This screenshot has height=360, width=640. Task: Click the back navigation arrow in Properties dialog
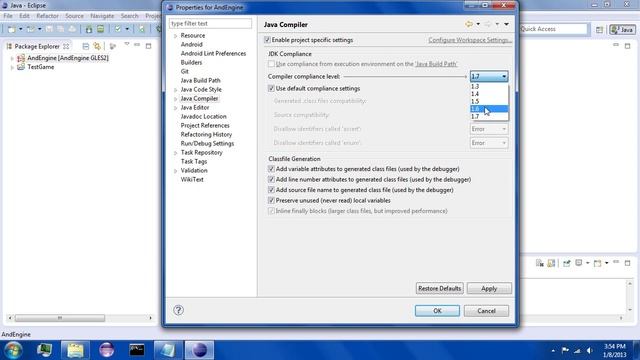click(x=469, y=24)
